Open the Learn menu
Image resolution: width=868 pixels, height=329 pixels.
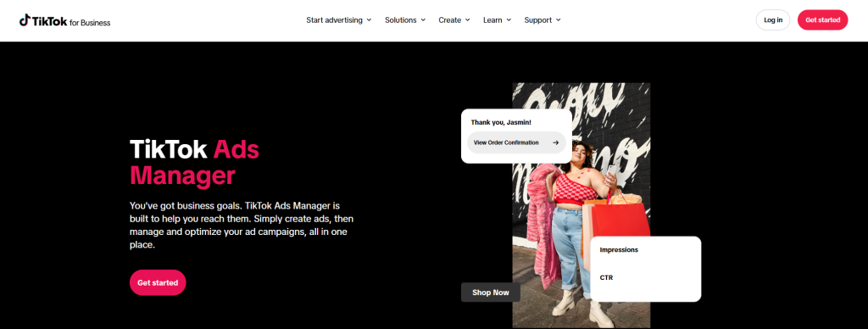(x=497, y=20)
